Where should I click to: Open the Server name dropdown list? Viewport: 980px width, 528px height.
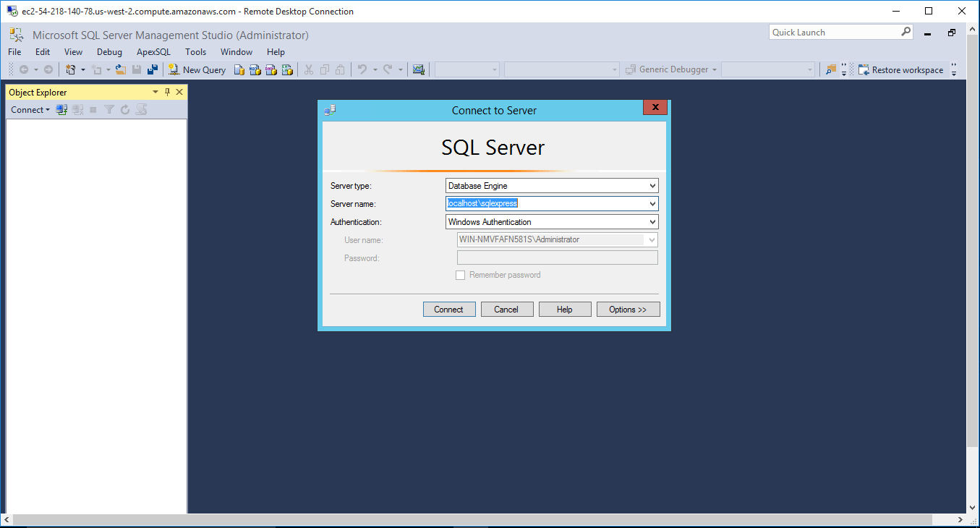tap(652, 204)
